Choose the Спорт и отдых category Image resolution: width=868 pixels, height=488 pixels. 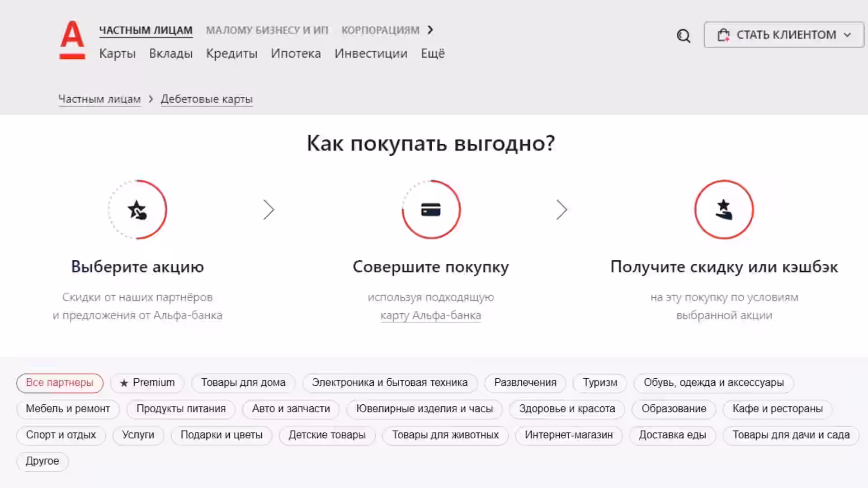coord(61,435)
